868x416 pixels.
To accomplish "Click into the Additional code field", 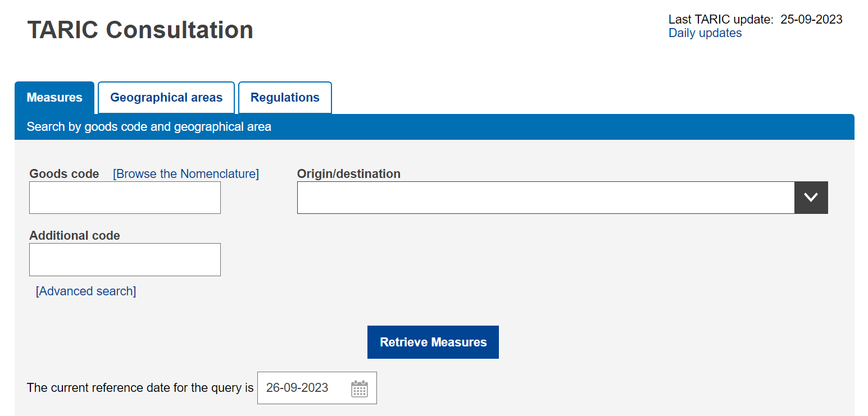I will [x=125, y=259].
